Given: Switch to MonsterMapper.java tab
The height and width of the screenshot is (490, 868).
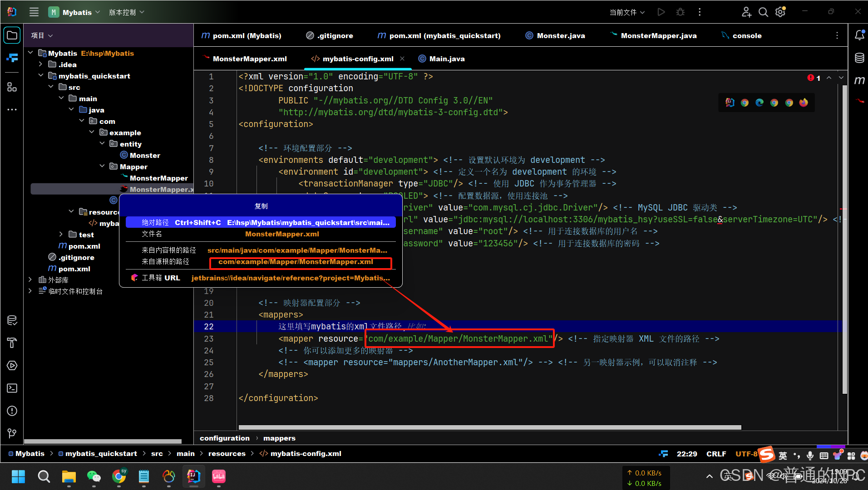Looking at the screenshot, I should [653, 35].
